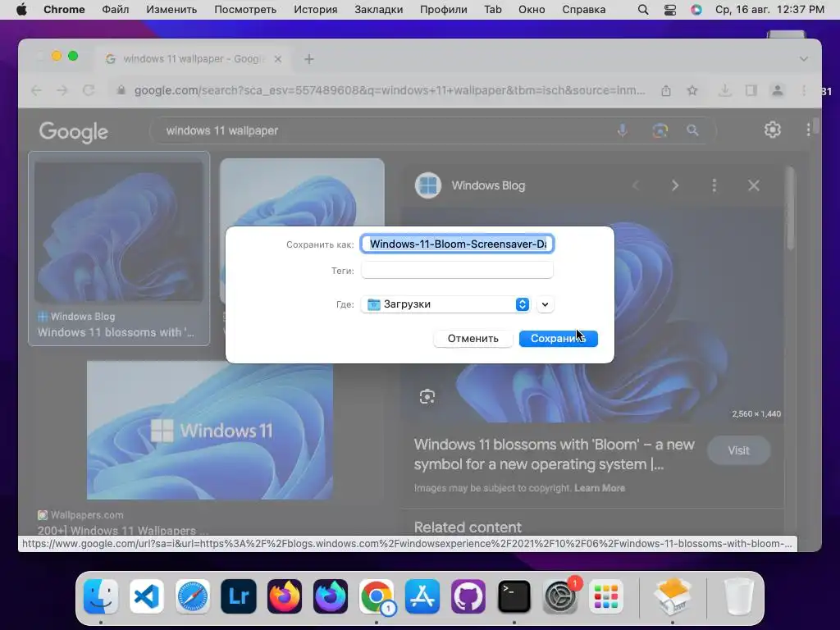Open the Посмотреть menu
This screenshot has height=630, width=840.
click(245, 10)
